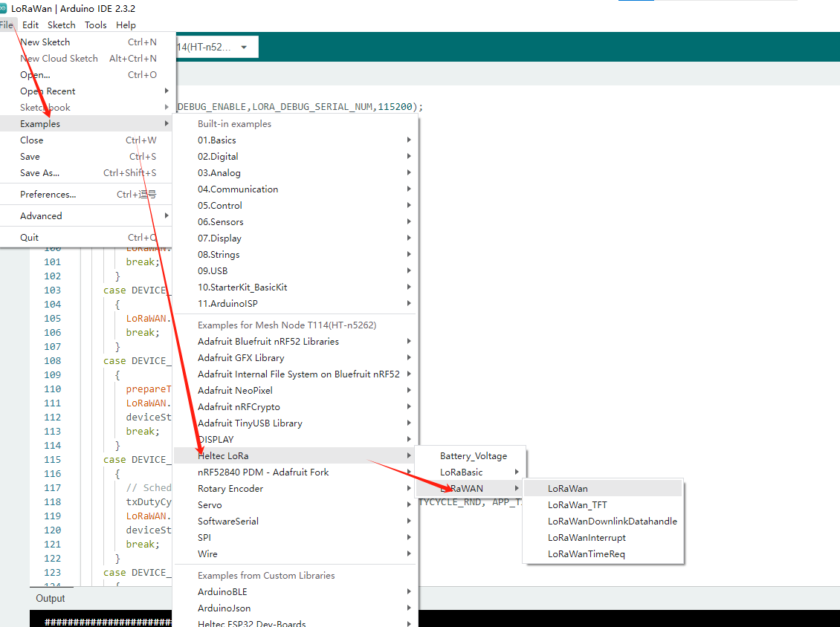Click the Arduino IDE logo in title bar
The image size is (840, 627).
click(x=3, y=8)
